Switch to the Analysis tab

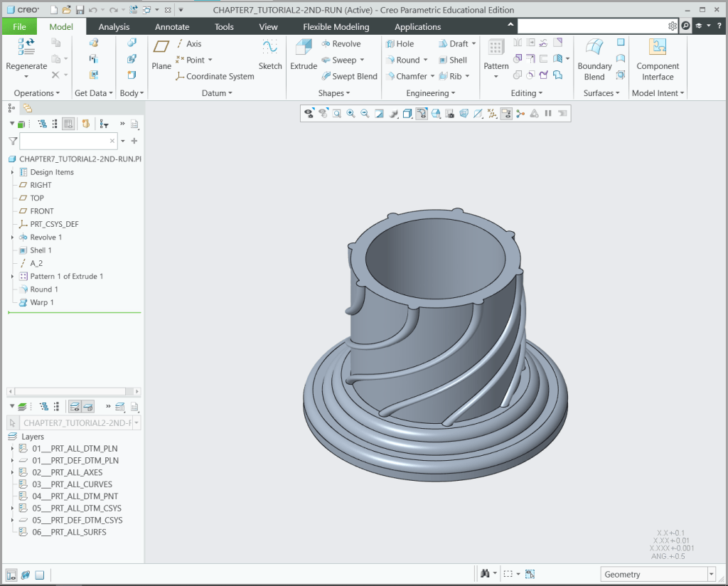114,26
